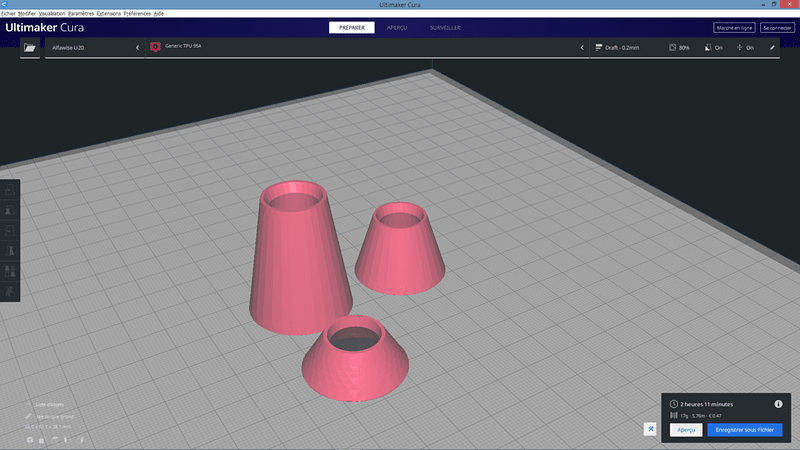Open the Préférences menu
This screenshot has width=800, height=450.
coord(137,14)
